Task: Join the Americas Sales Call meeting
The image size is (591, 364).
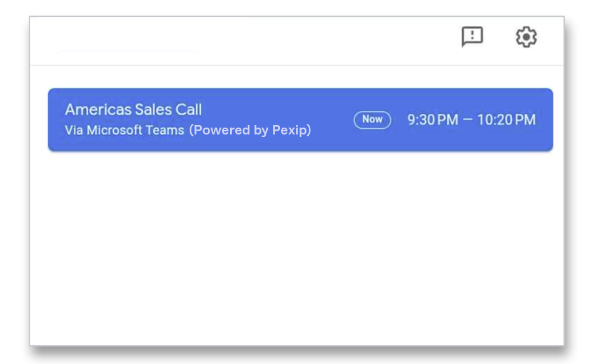Action: coord(300,119)
